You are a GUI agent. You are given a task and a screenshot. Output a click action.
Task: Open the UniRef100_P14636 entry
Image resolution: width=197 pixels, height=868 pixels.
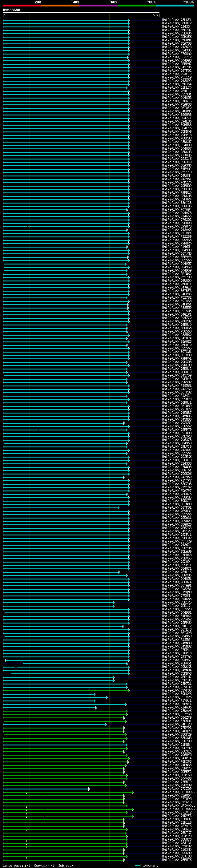177,707
